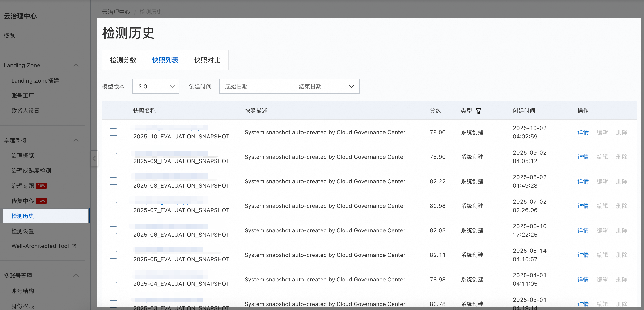Click the 类型 column filter icon
The width and height of the screenshot is (644, 310).
click(x=478, y=111)
